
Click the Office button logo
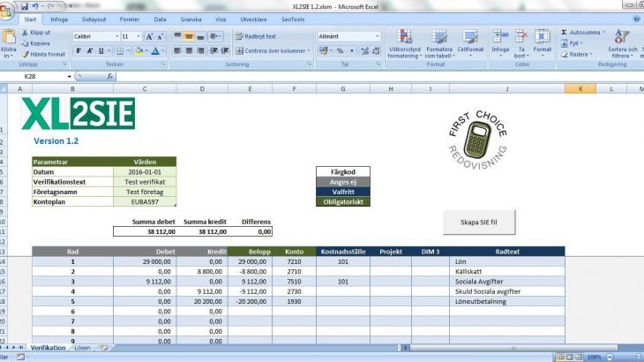tap(6, 11)
